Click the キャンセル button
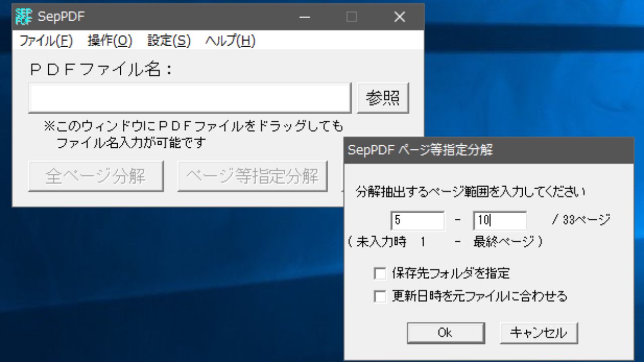 tap(539, 332)
